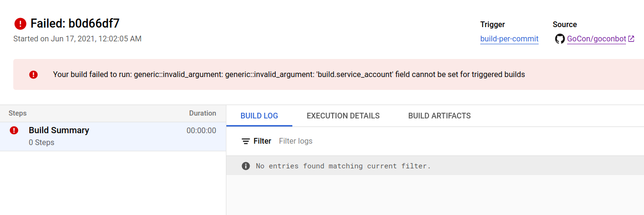Click the 'No entries found' log message

click(x=343, y=166)
